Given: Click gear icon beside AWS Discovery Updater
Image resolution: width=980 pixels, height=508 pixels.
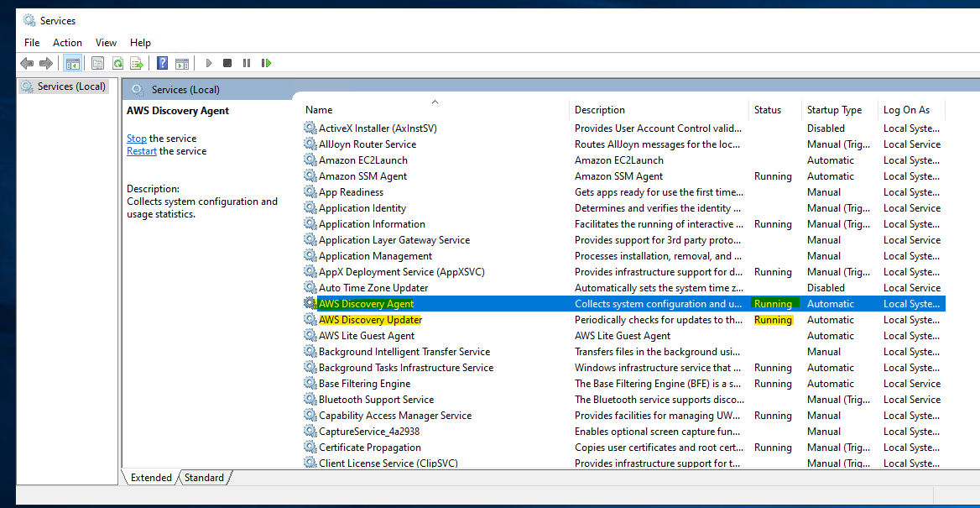Looking at the screenshot, I should (310, 320).
